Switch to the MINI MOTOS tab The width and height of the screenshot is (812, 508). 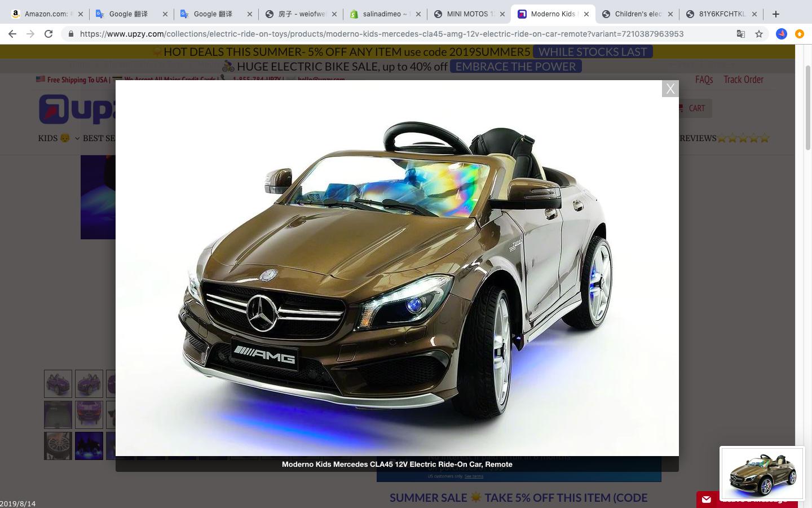pyautogui.click(x=469, y=14)
